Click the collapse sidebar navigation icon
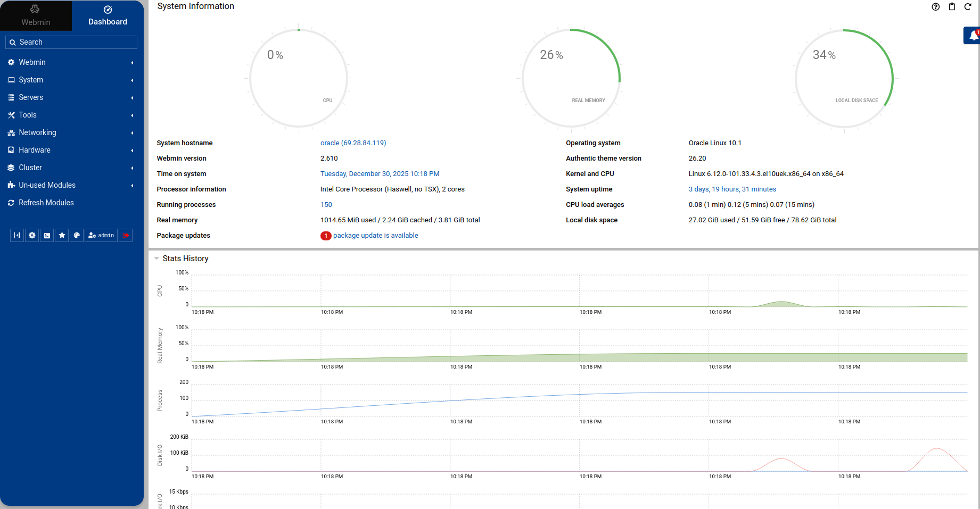 tap(17, 235)
